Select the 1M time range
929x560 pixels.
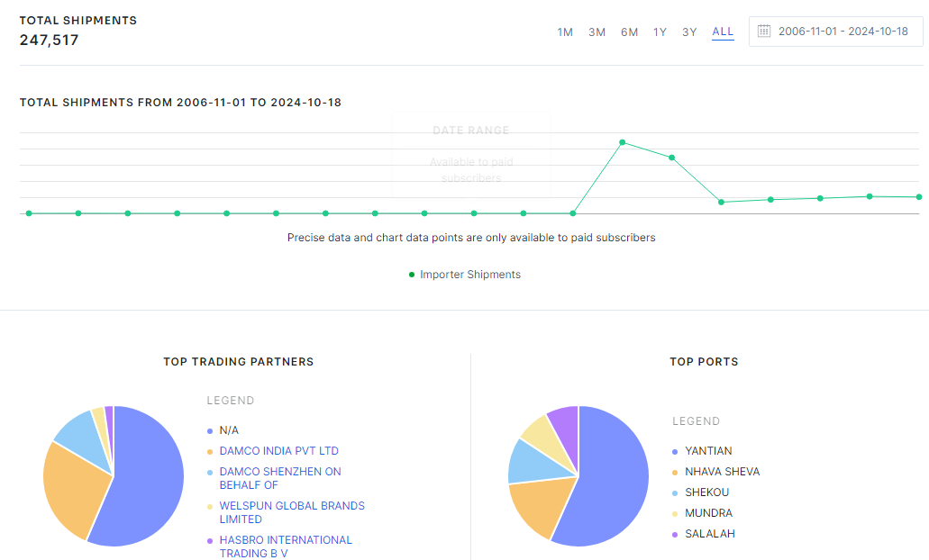coord(565,32)
